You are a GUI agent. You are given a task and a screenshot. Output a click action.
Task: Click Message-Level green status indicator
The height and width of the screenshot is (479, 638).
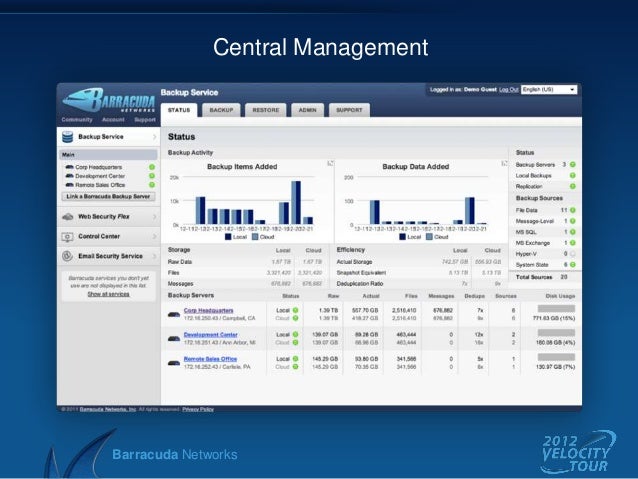pyautogui.click(x=572, y=221)
